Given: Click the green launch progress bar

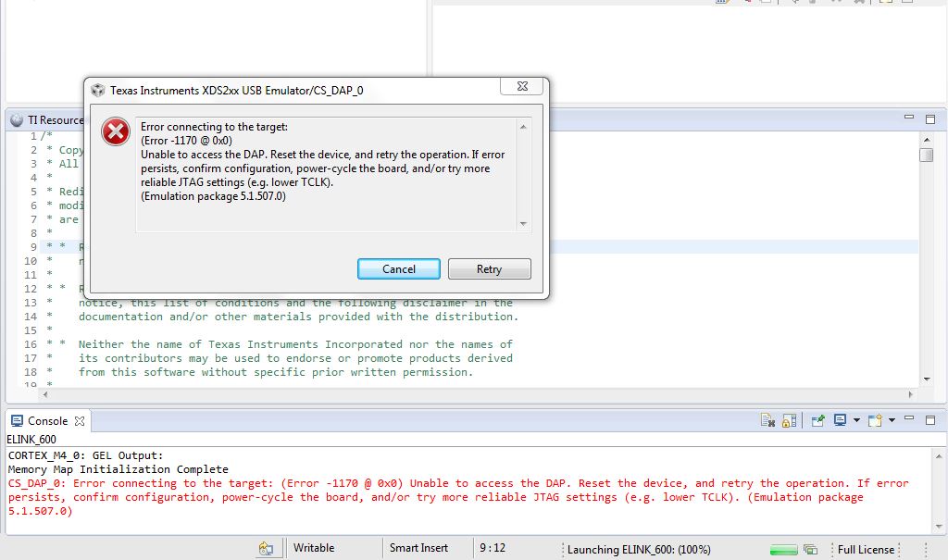Looking at the screenshot, I should [x=783, y=550].
